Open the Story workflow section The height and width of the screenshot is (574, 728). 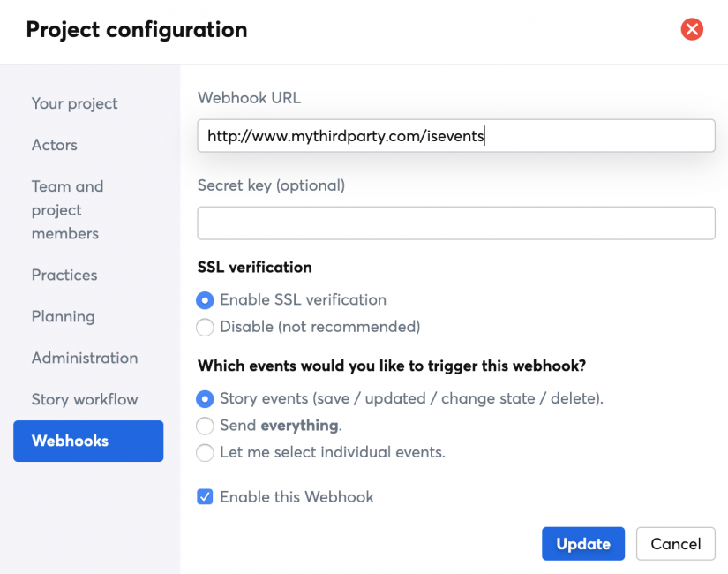(x=84, y=399)
